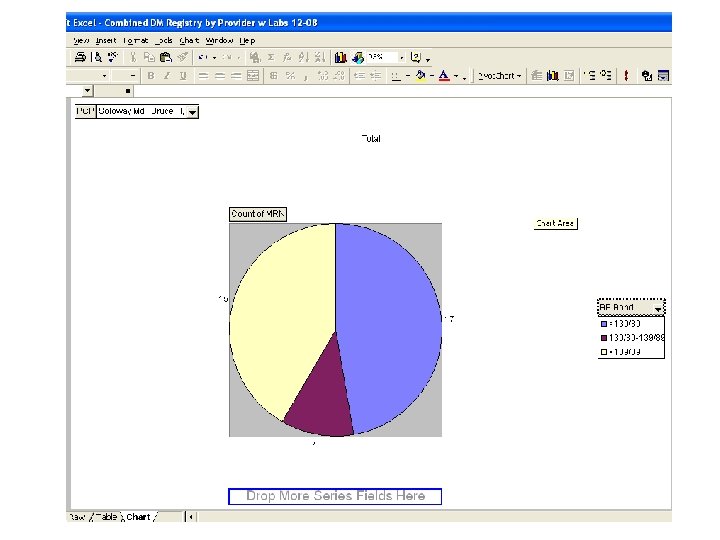The height and width of the screenshot is (540, 720).
Task: Open Fill Color dropdown arrow
Action: tap(432, 76)
